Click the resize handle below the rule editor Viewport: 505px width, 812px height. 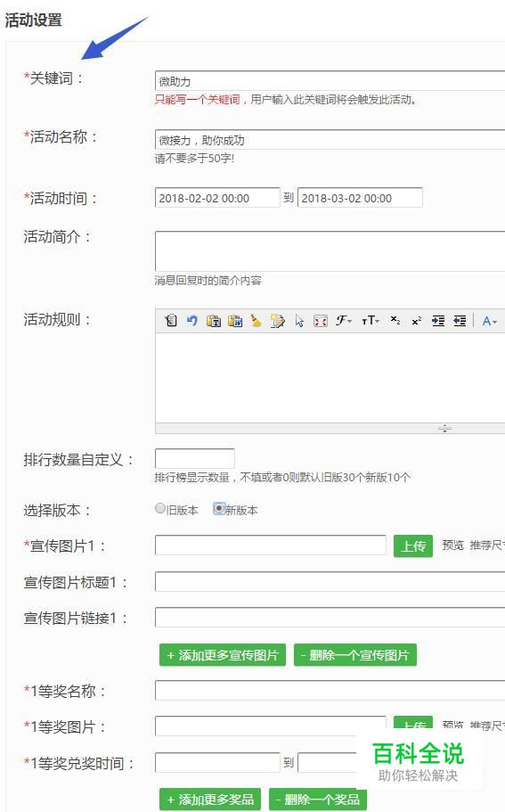pos(444,428)
